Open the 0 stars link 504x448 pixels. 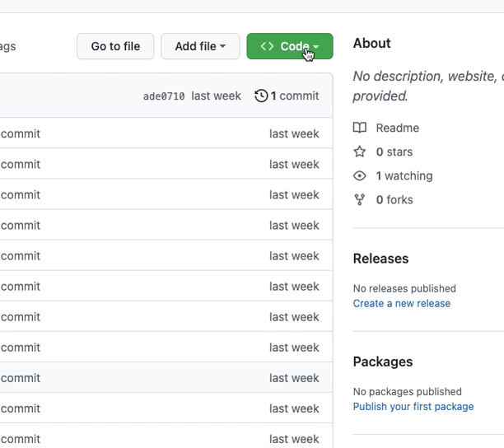394,152
